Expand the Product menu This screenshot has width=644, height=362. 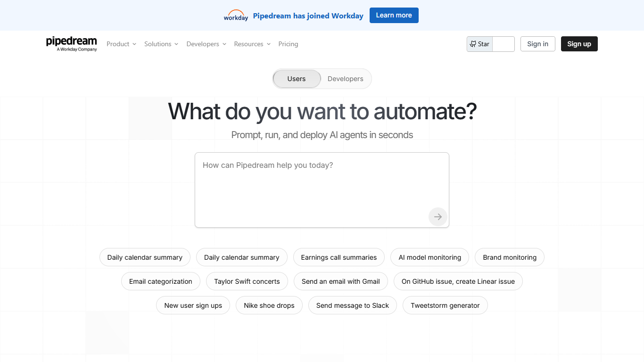[121, 44]
